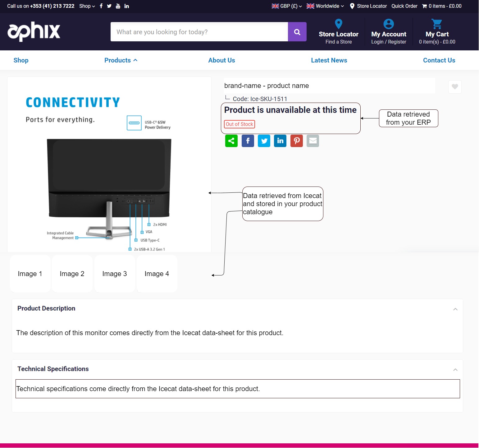Image resolution: width=479 pixels, height=448 pixels.
Task: Select the Image 3 thumbnail
Action: [x=115, y=274]
